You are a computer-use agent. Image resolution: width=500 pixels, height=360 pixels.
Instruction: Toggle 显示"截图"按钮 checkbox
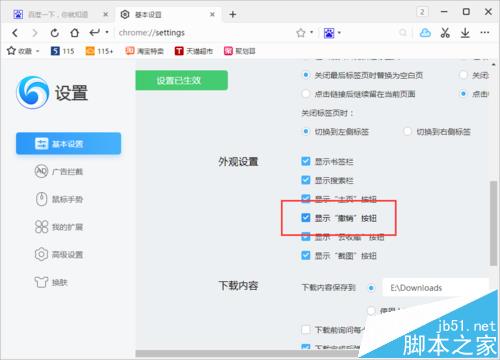click(306, 256)
